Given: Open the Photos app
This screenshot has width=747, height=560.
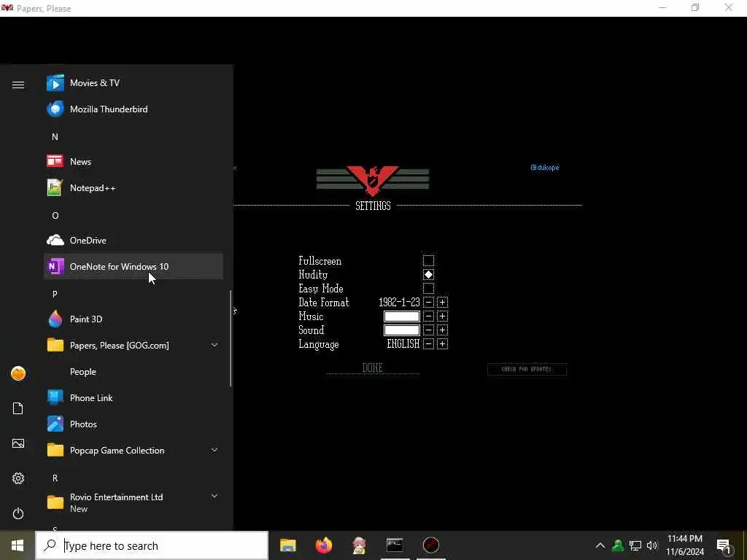Looking at the screenshot, I should (133, 424).
